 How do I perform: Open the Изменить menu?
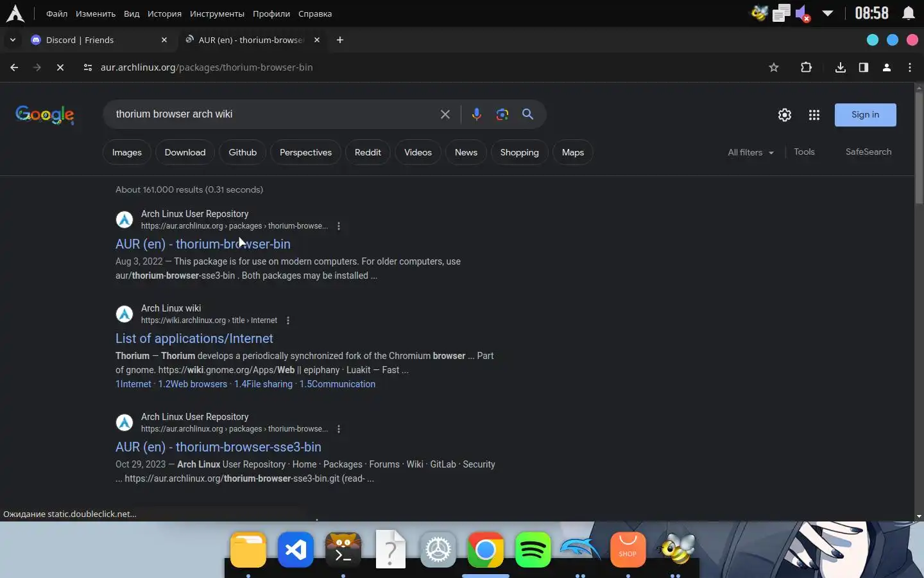click(x=96, y=13)
